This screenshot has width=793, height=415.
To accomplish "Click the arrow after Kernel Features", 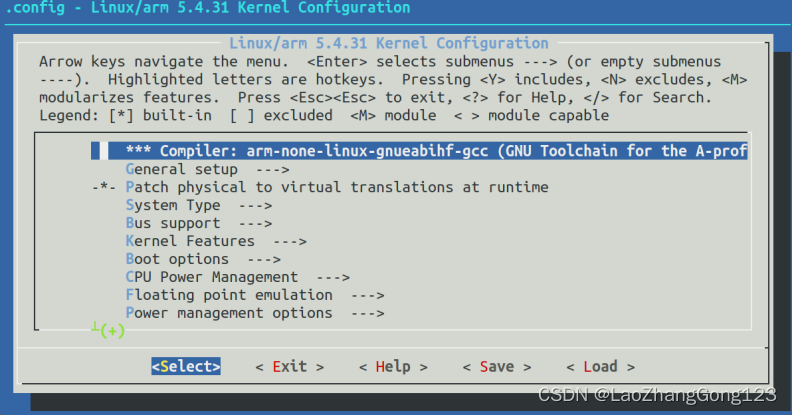I will tap(290, 242).
